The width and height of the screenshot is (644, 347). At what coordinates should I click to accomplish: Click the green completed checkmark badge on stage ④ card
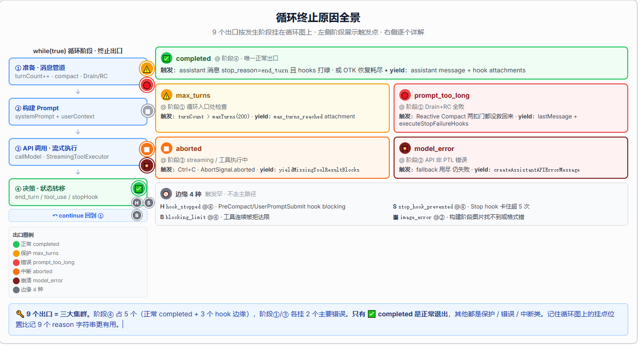coord(138,188)
